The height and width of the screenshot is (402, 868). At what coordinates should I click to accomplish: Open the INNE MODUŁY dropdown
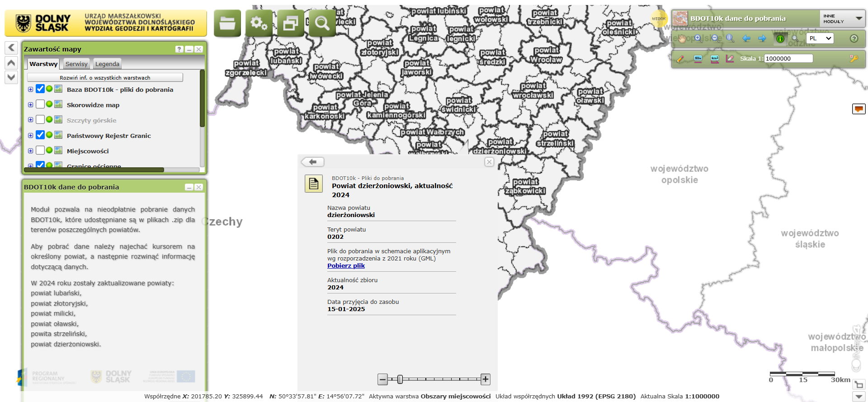[x=842, y=19]
